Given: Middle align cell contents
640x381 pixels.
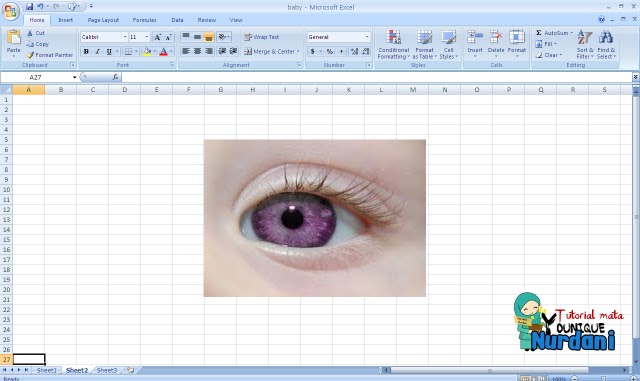Looking at the screenshot, I should point(197,37).
